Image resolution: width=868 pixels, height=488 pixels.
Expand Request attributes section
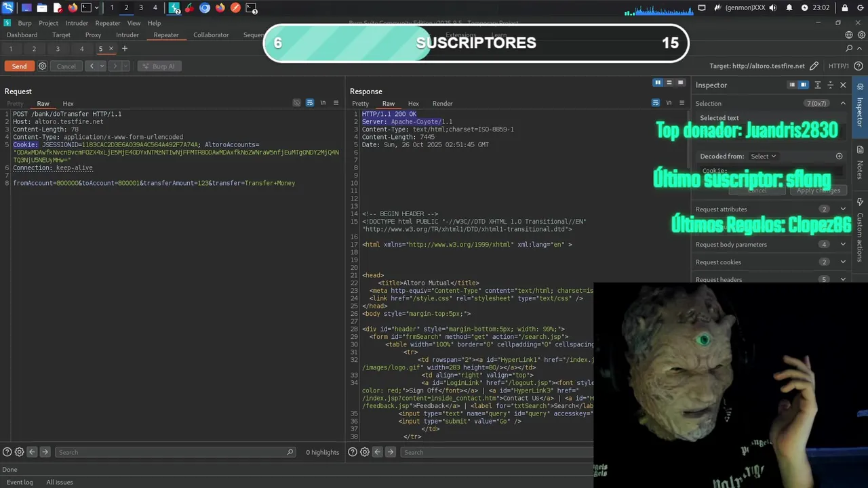(843, 209)
